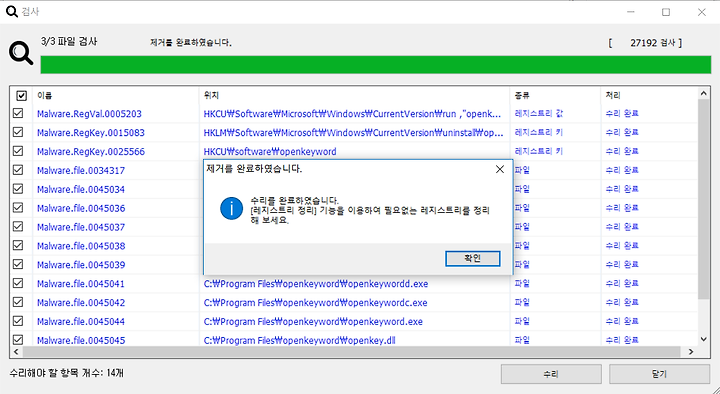Click the 수리 button
The height and width of the screenshot is (394, 720).
pos(551,374)
